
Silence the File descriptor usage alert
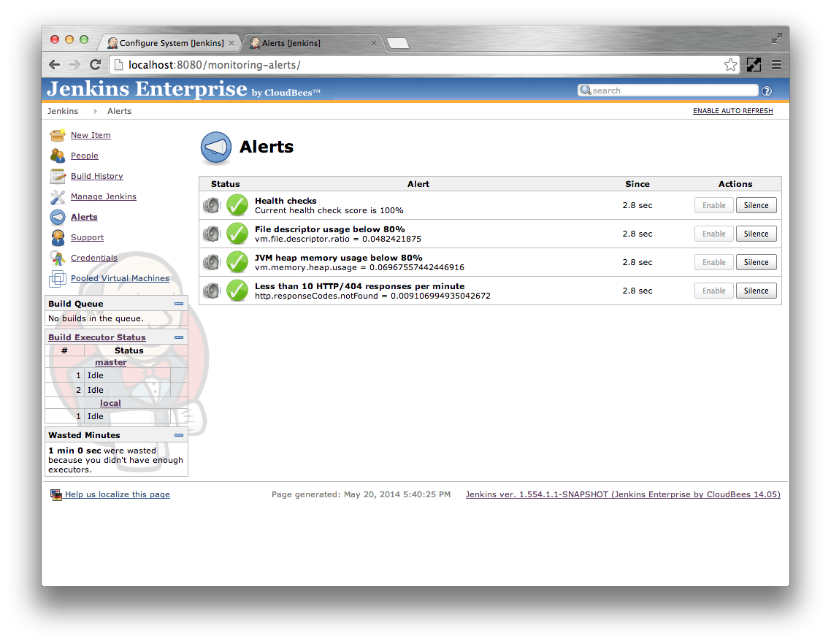756,234
